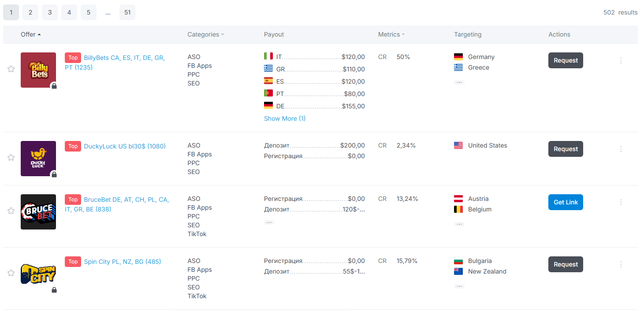Click kebab menu on BruceBet row
644x311 pixels.
tap(621, 202)
